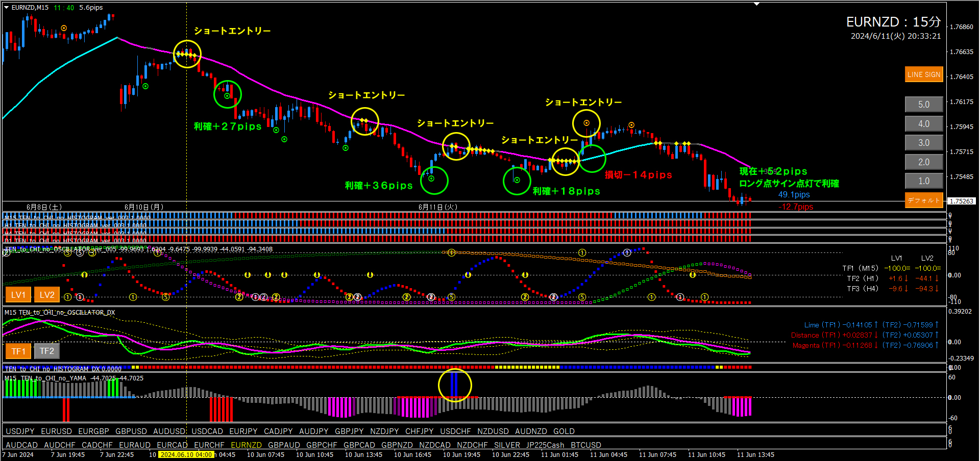Viewport: 980px width, 461px height.
Task: Select the 1.0 level button
Action: (x=924, y=181)
